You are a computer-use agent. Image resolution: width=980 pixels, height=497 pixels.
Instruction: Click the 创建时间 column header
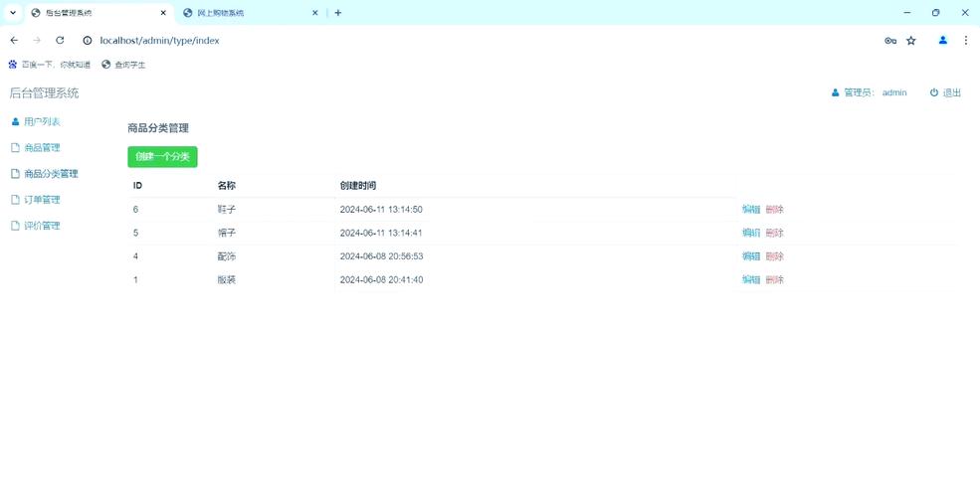[358, 186]
